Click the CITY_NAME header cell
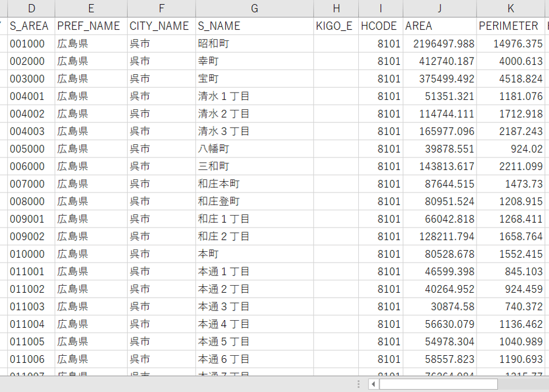The width and height of the screenshot is (549, 392). pyautogui.click(x=162, y=26)
